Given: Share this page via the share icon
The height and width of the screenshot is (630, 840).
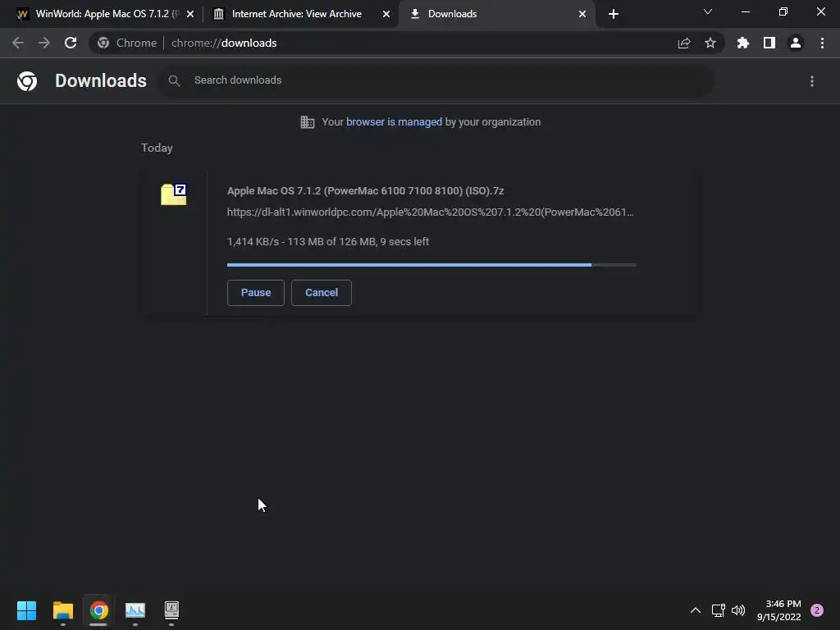Looking at the screenshot, I should pos(684,43).
